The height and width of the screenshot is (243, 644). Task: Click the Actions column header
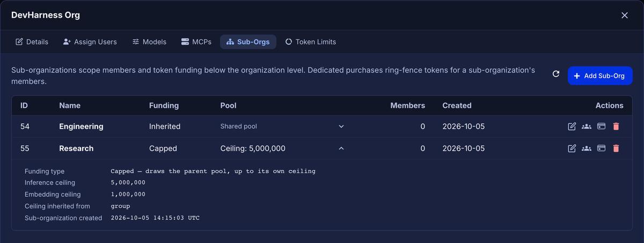609,106
